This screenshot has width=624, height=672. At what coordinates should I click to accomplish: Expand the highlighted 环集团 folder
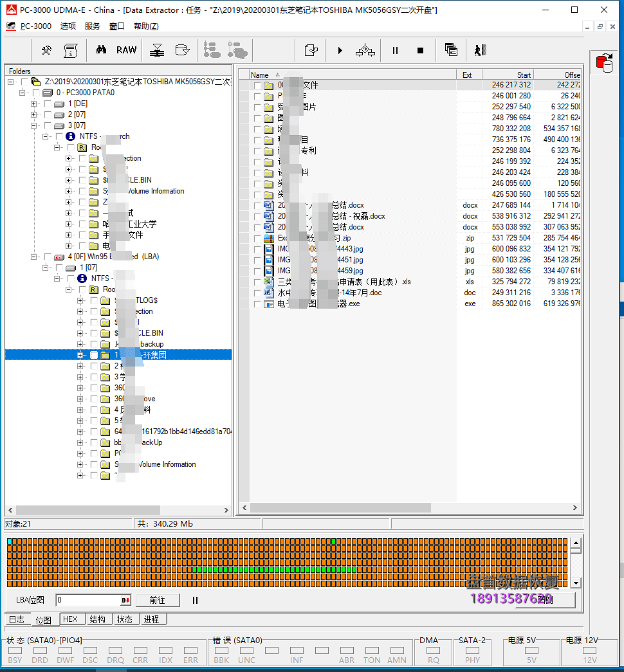pos(80,355)
